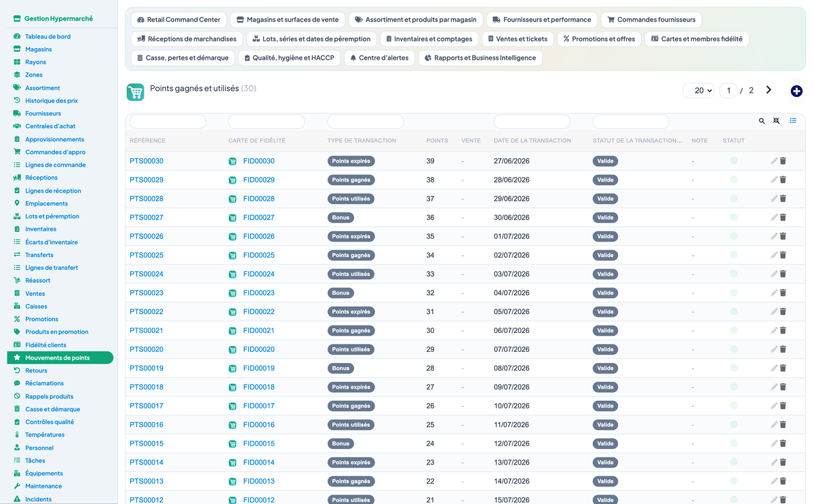Click the Statut de la transaction filter field
The width and height of the screenshot is (814, 504).
coord(631,121)
